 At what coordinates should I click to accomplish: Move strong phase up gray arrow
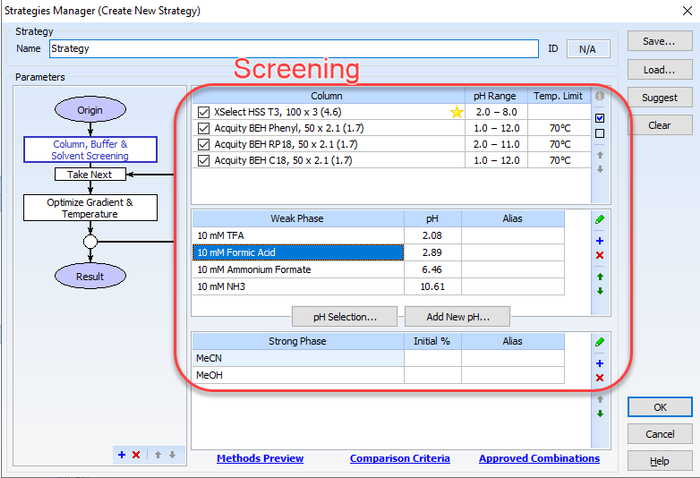[x=600, y=399]
